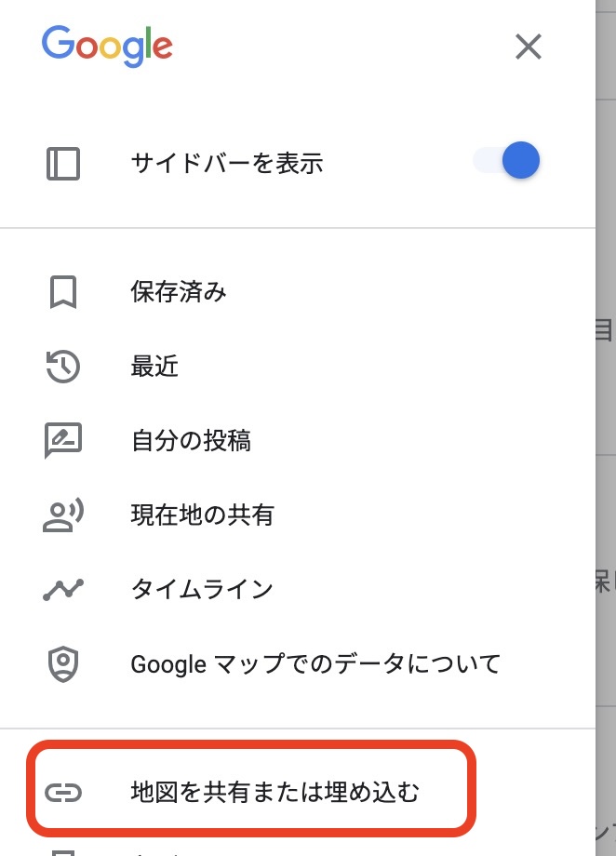Viewport: 616px width, 856px height.
Task: Close the Google Maps menu panel
Action: 529,47
